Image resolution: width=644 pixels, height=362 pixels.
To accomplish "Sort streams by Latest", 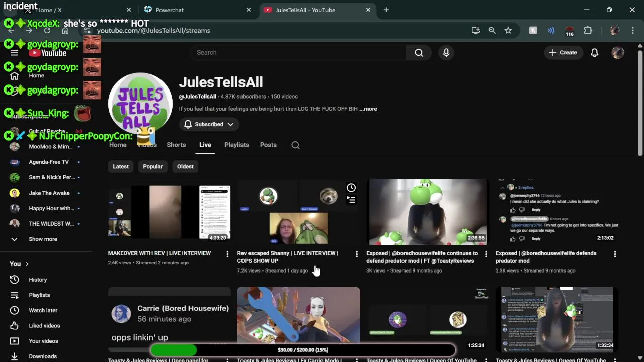I will 121,166.
